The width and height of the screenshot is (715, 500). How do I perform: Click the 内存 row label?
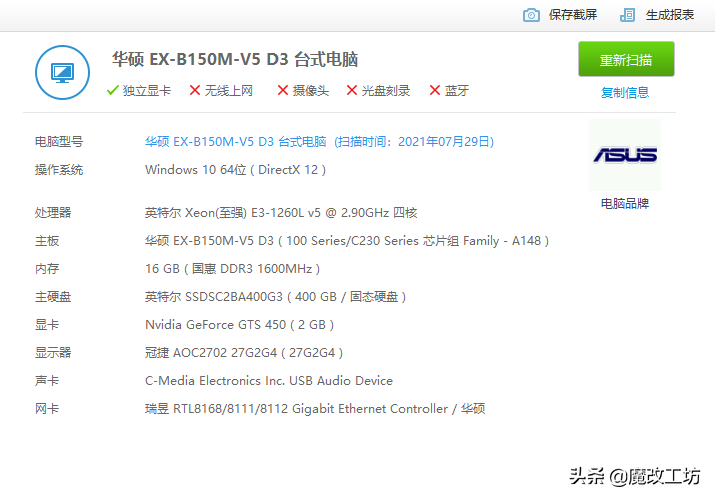click(47, 269)
